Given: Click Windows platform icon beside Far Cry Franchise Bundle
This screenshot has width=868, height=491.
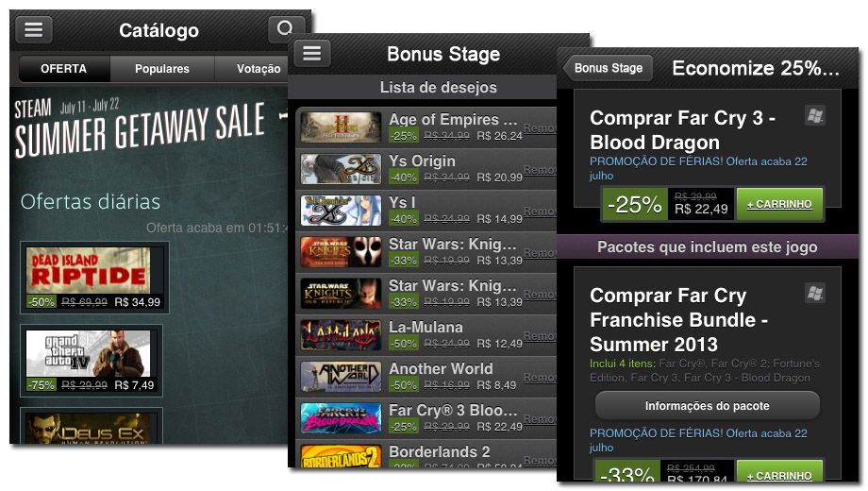Looking at the screenshot, I should point(815,293).
